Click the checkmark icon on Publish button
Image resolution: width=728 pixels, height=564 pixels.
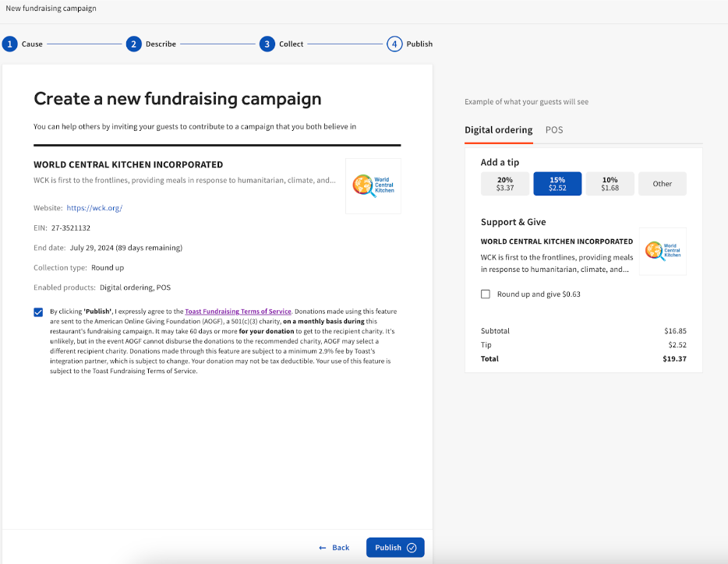tap(412, 548)
